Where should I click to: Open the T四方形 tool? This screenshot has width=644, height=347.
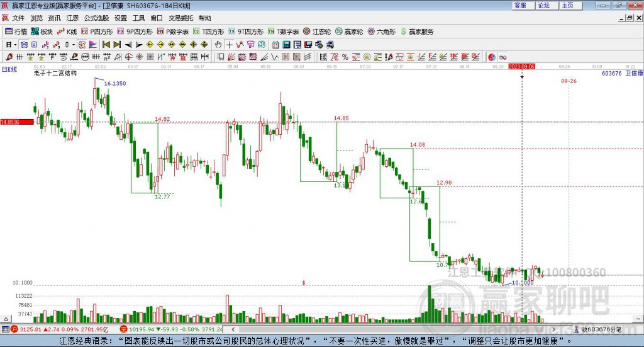[x=209, y=31]
